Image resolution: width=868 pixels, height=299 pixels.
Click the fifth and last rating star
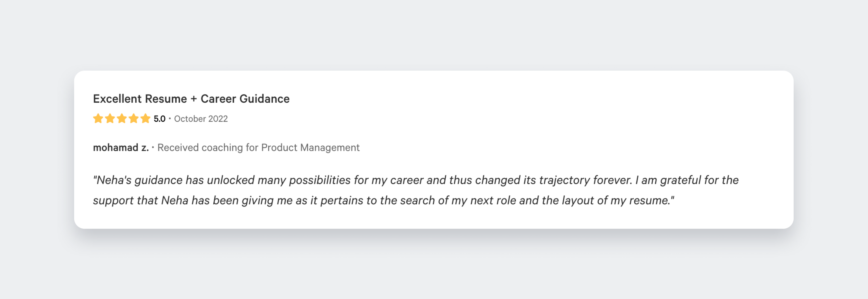pyautogui.click(x=145, y=119)
